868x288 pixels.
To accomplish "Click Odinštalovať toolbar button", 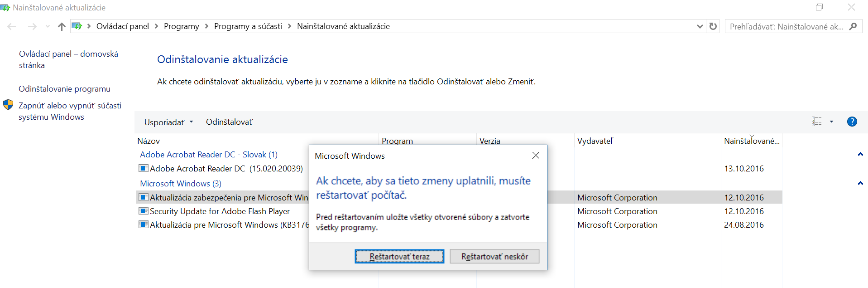I will pos(229,122).
